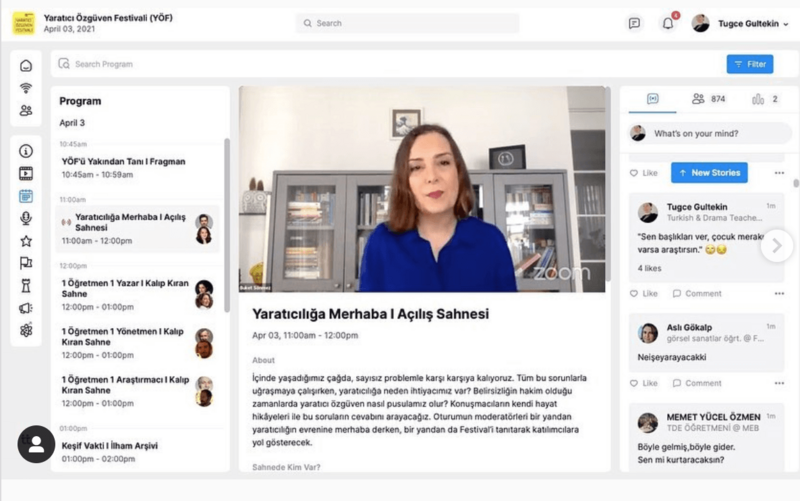The image size is (800, 501).
Task: Switch to the polls tab
Action: [x=765, y=99]
